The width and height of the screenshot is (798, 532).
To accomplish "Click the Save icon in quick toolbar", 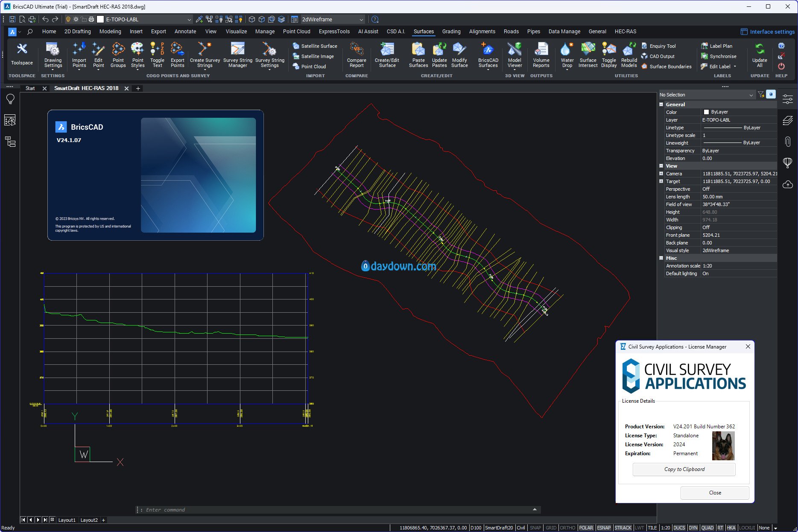I will pos(12,19).
